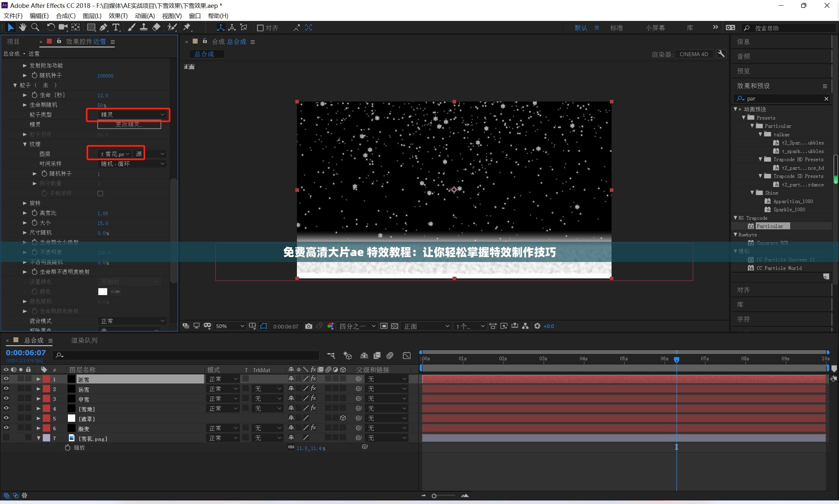
Task: Click the timeline layer search field
Action: (186, 355)
